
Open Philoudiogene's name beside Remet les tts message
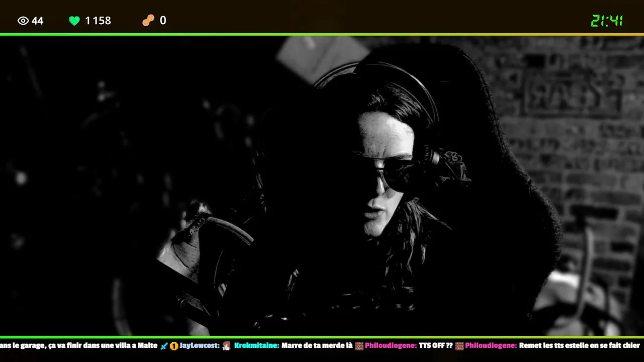[x=491, y=346]
